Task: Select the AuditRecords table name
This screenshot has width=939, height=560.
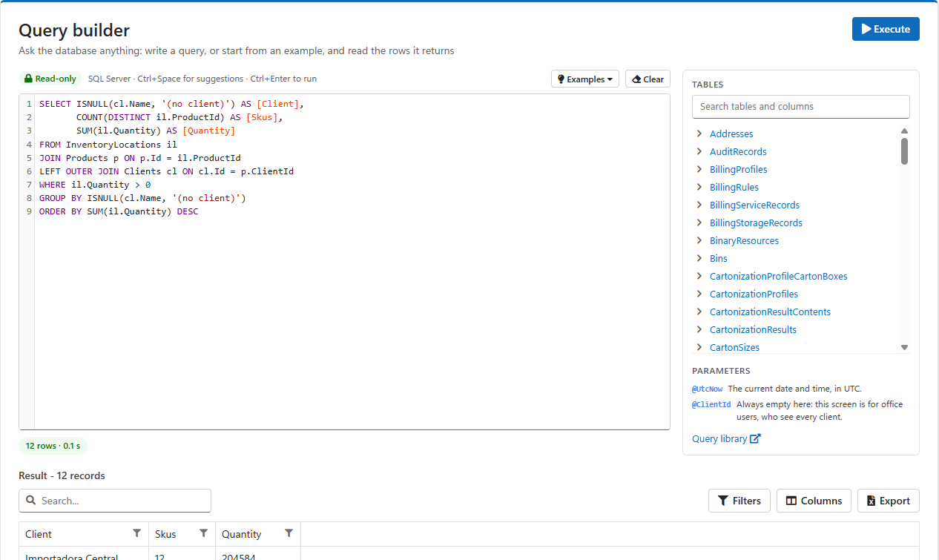Action: tap(738, 151)
